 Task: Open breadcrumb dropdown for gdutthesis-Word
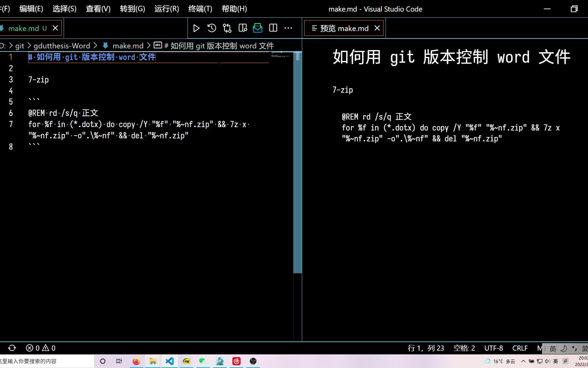[x=62, y=45]
